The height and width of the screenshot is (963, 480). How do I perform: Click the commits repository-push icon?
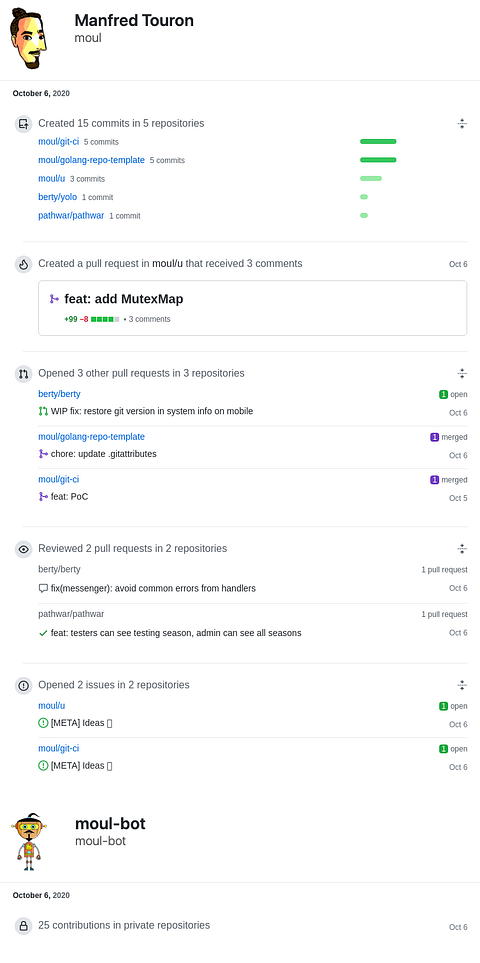[x=23, y=124]
